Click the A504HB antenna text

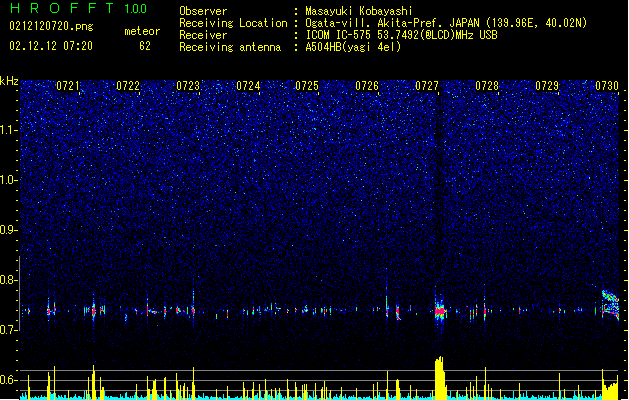pyautogui.click(x=353, y=47)
